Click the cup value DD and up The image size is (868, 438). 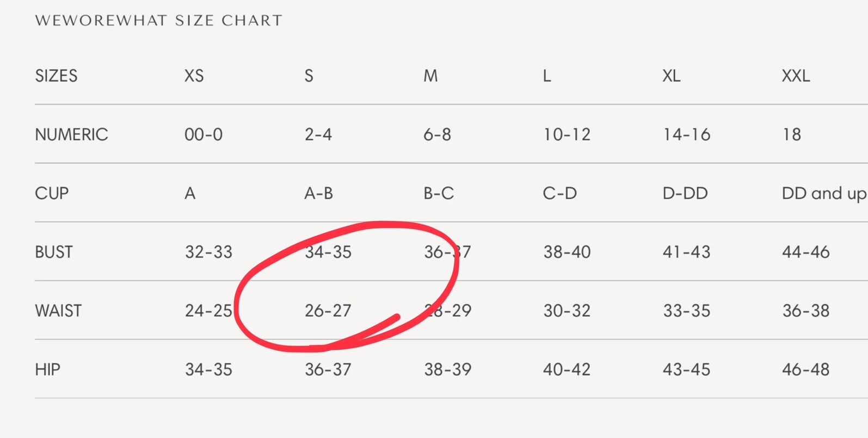tap(824, 194)
